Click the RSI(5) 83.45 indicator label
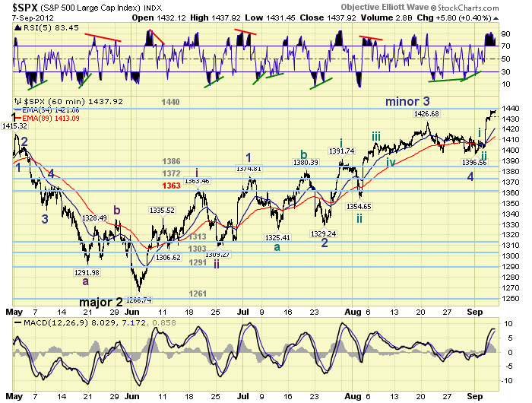This screenshot has height=403, width=532. pyautogui.click(x=51, y=28)
